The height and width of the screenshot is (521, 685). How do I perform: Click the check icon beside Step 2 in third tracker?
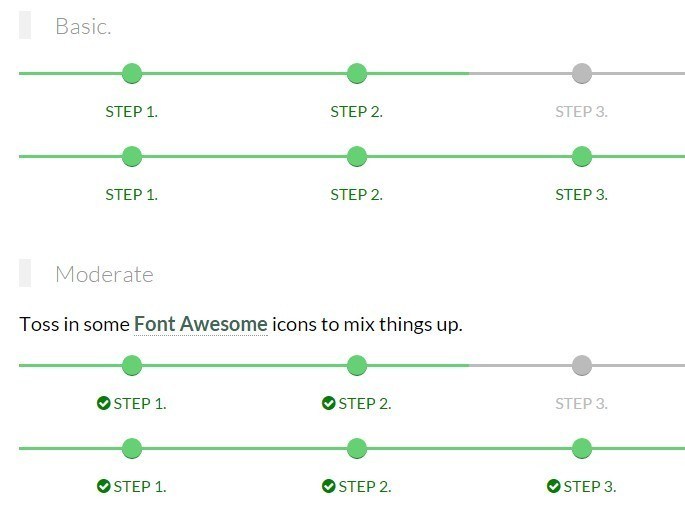329,403
